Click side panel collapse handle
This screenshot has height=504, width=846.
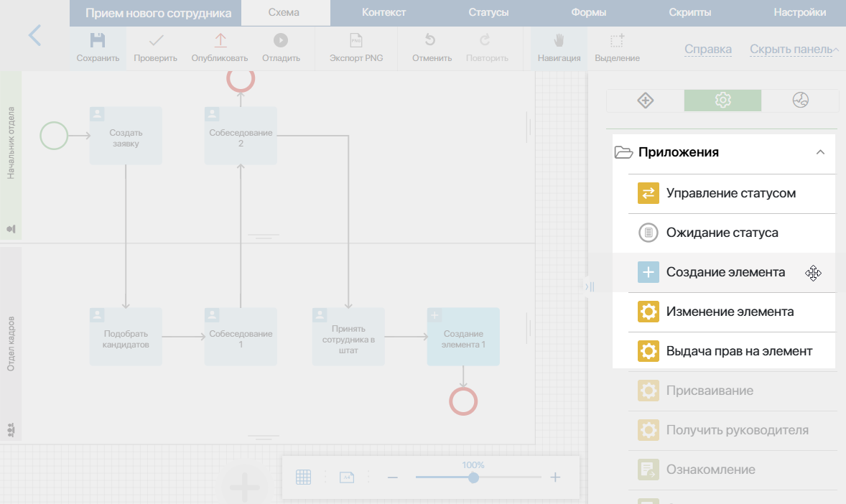tap(589, 286)
